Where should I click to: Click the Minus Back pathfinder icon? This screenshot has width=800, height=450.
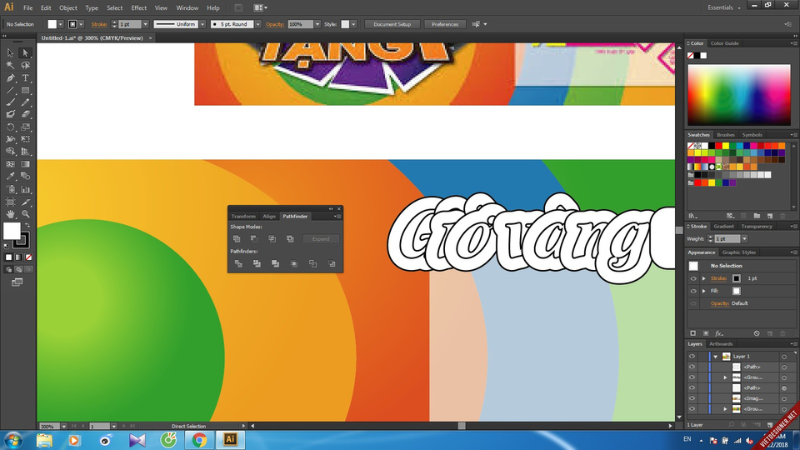(x=331, y=264)
